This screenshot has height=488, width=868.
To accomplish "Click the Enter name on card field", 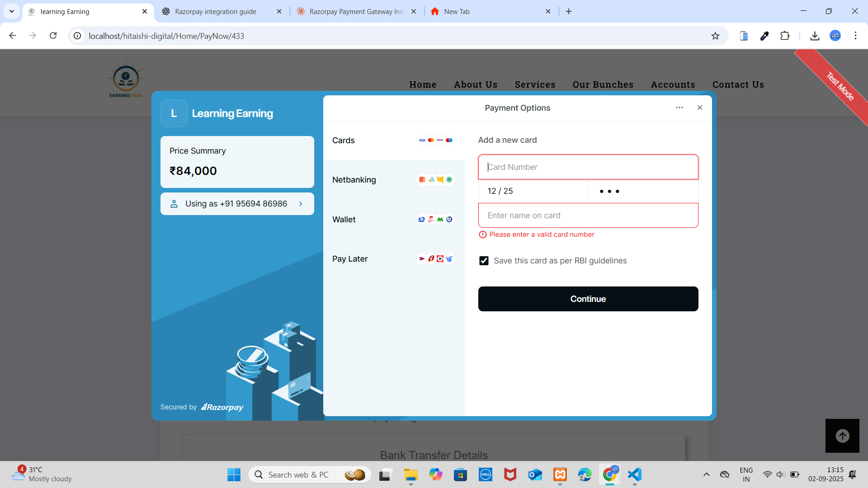I will coord(588,216).
